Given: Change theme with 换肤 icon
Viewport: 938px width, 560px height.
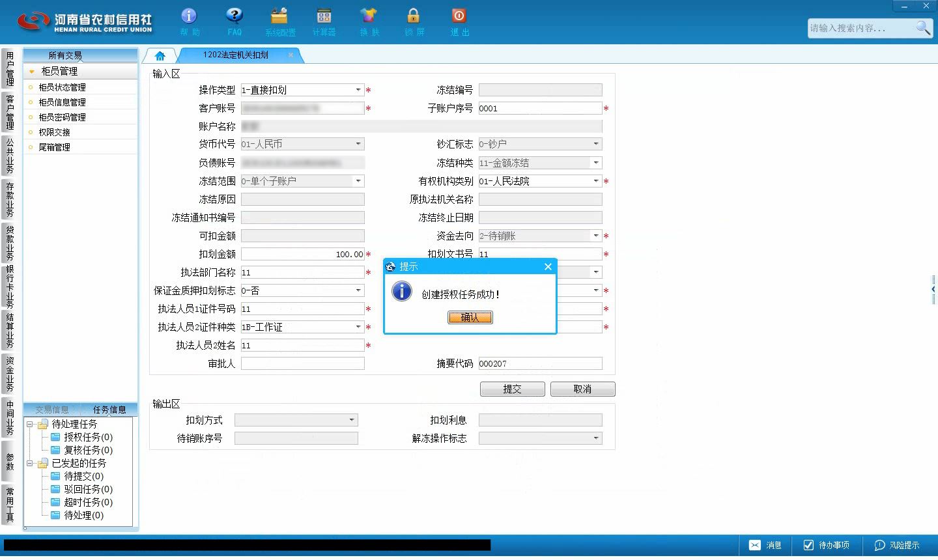Looking at the screenshot, I should coord(369,21).
